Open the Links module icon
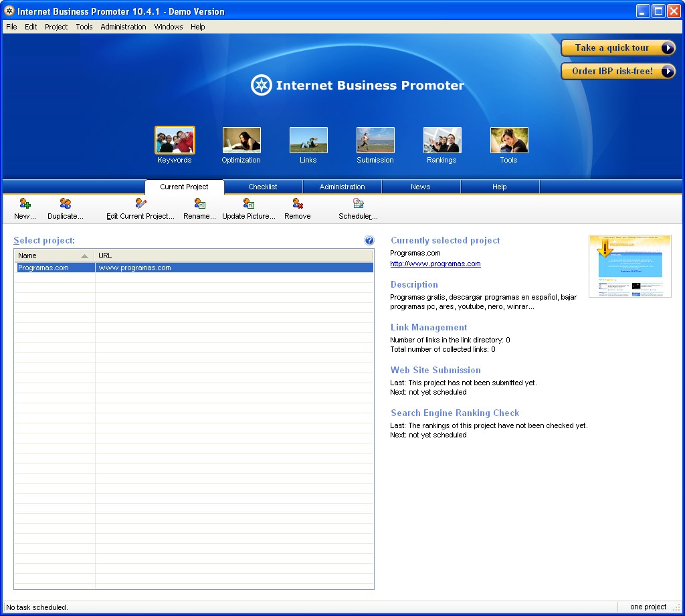Image resolution: width=685 pixels, height=616 pixels. (308, 140)
